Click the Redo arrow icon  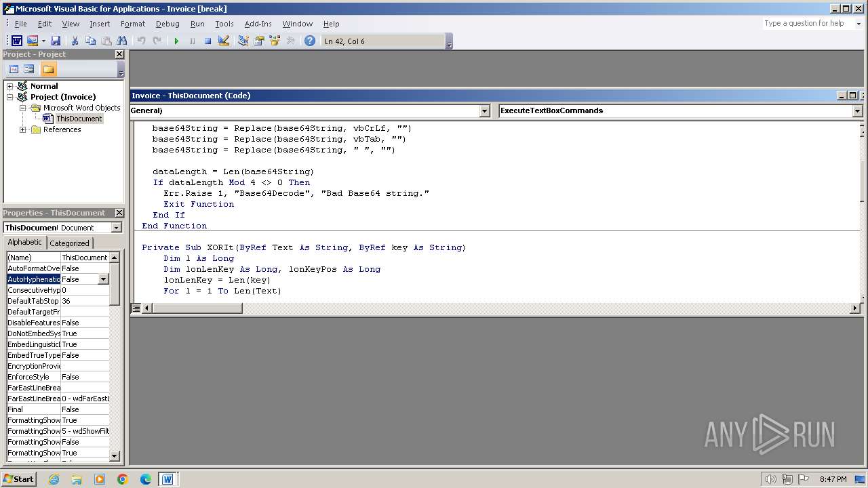pyautogui.click(x=157, y=41)
